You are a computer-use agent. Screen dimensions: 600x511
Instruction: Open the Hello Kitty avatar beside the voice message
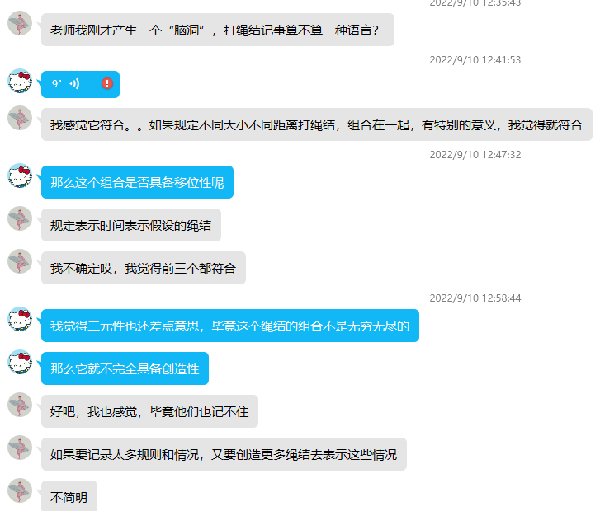(x=20, y=80)
